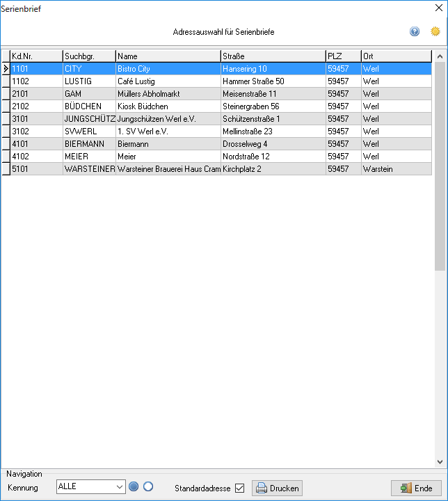Click the scrollbar up arrow
The width and height of the screenshot is (448, 501).
[440, 56]
